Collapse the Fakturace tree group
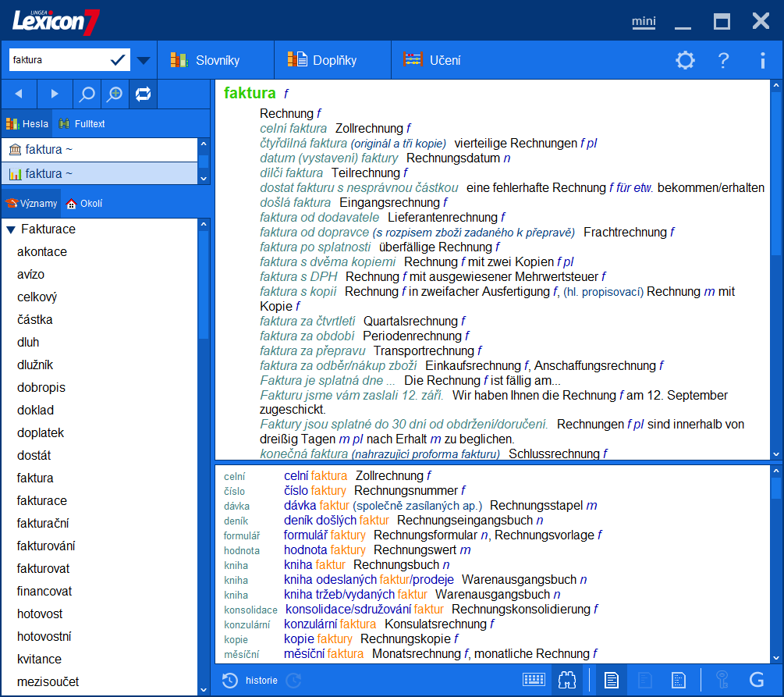 tap(11, 229)
